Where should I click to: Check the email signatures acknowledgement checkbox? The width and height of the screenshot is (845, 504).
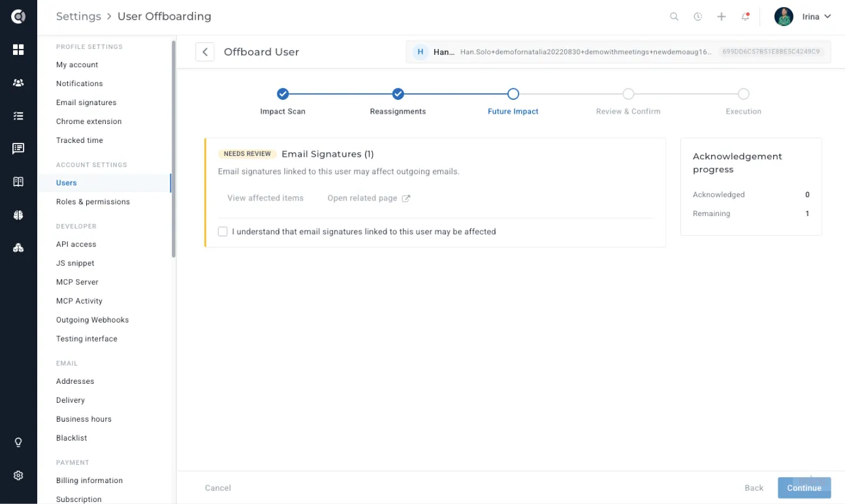pos(223,231)
